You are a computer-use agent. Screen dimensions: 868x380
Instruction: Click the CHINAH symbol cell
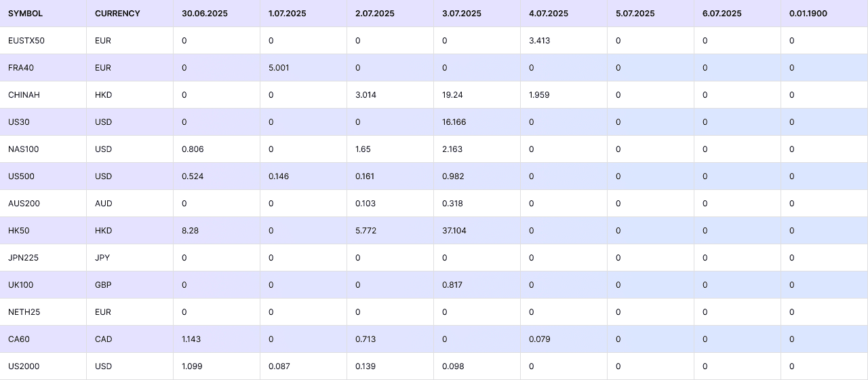43,95
